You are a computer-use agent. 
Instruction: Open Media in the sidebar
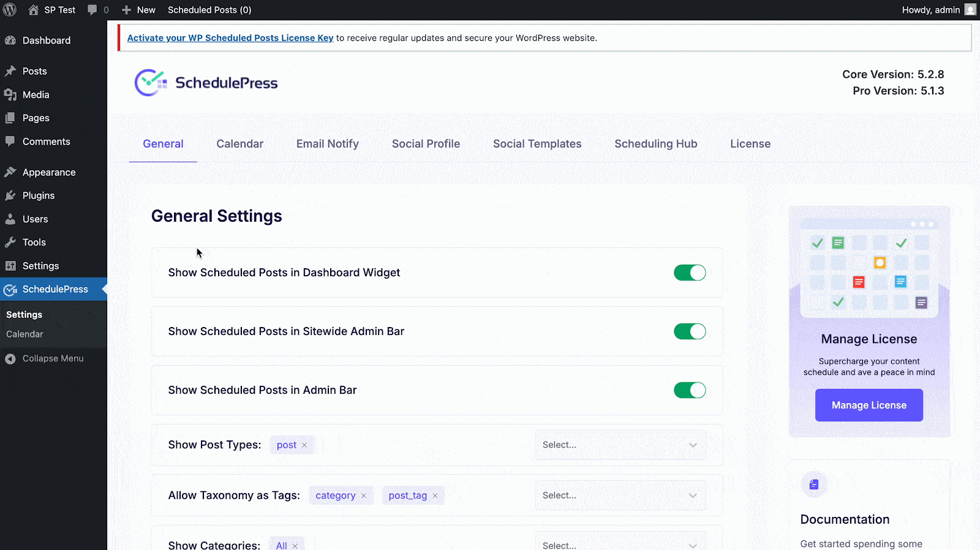pyautogui.click(x=36, y=94)
